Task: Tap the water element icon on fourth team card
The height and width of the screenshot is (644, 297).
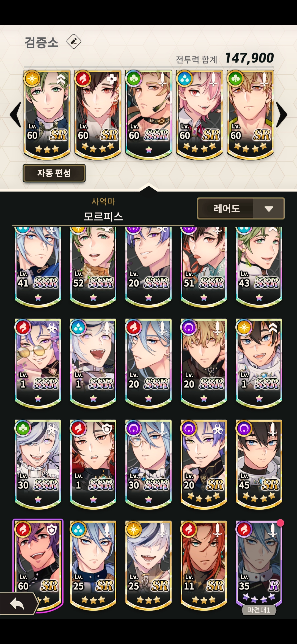Action: (185, 78)
